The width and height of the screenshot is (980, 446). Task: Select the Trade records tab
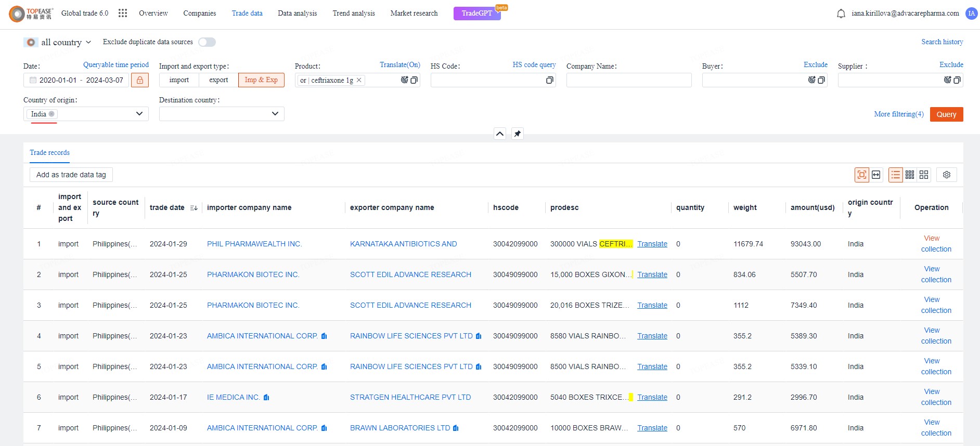[x=49, y=153]
